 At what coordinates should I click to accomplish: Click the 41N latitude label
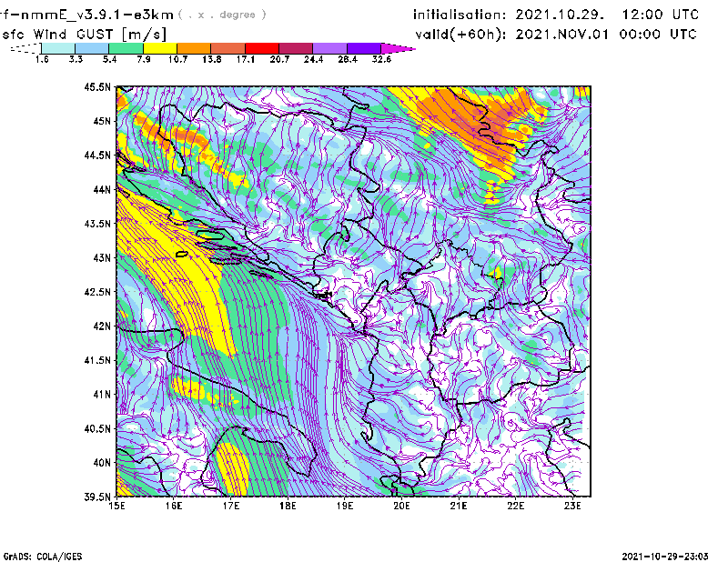102,395
